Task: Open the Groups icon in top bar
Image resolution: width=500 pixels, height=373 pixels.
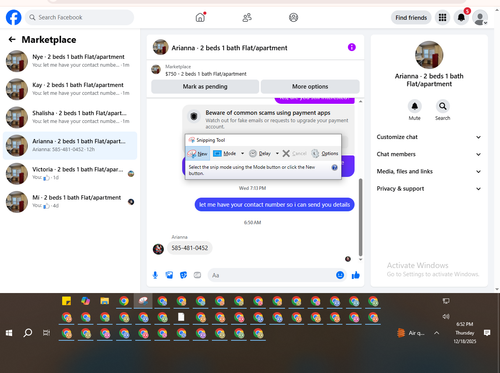Action: pyautogui.click(x=293, y=17)
